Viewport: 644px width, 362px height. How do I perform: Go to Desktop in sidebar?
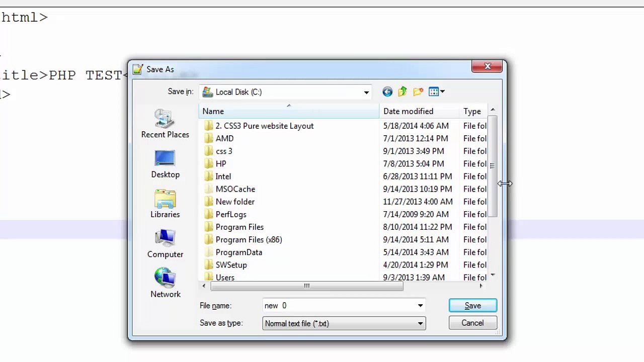165,164
